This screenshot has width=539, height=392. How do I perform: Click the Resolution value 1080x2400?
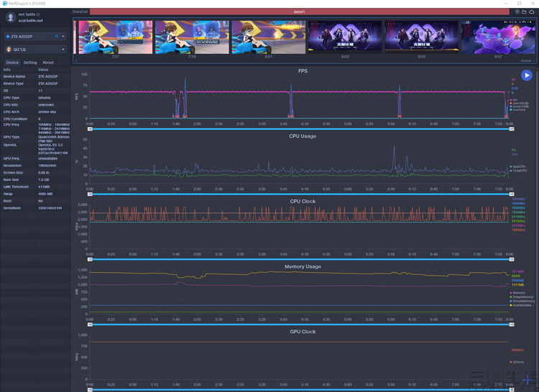click(47, 165)
